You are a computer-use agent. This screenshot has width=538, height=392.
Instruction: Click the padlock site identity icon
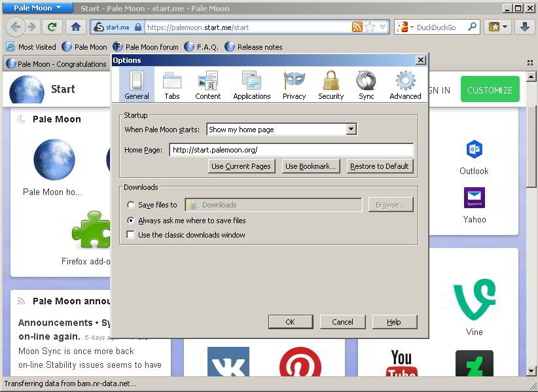pyautogui.click(x=138, y=27)
